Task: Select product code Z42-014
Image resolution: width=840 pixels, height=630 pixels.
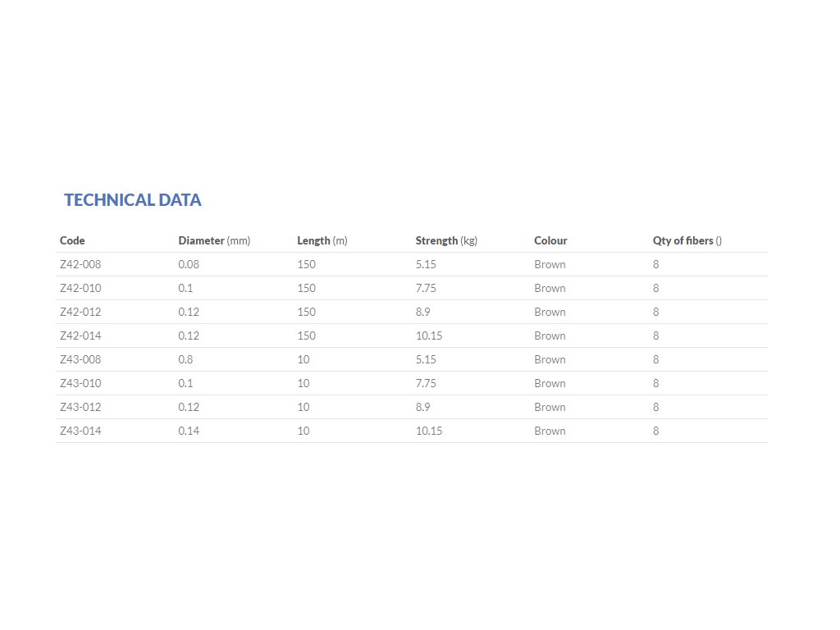Action: tap(80, 336)
